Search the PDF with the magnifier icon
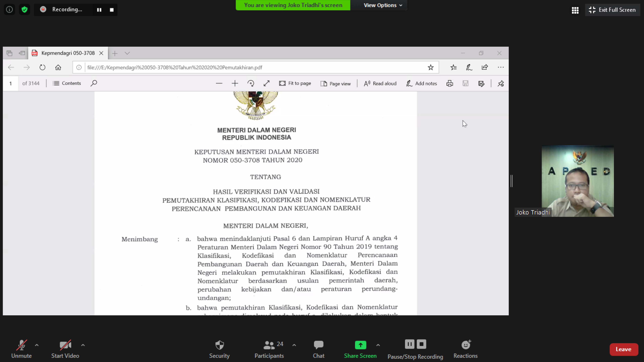Image resolution: width=644 pixels, height=362 pixels. click(x=94, y=83)
